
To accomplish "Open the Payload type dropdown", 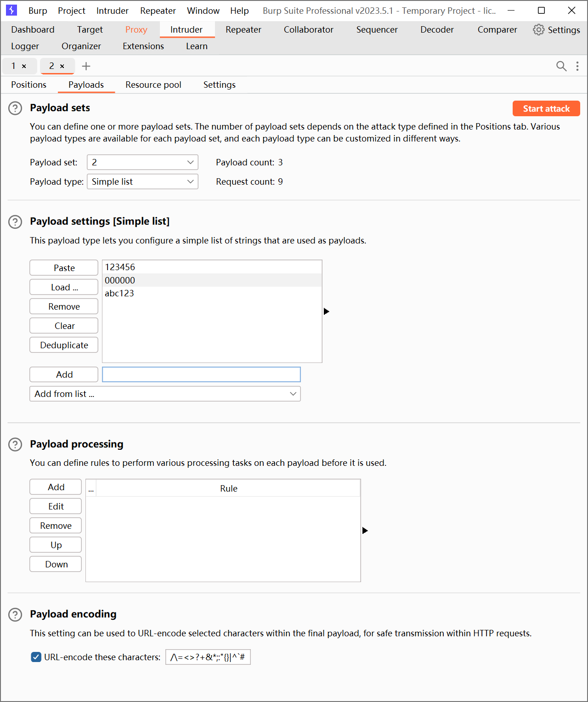I will (142, 181).
